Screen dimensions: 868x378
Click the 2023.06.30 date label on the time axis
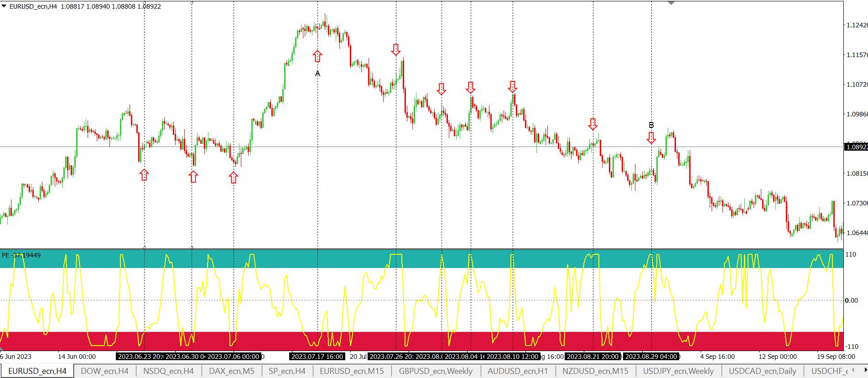pos(184,357)
